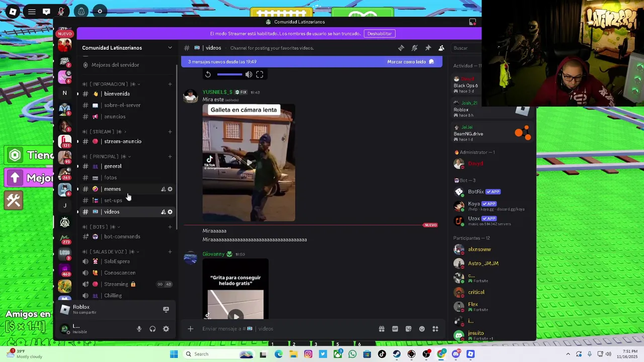Show pinned messages

(428, 48)
